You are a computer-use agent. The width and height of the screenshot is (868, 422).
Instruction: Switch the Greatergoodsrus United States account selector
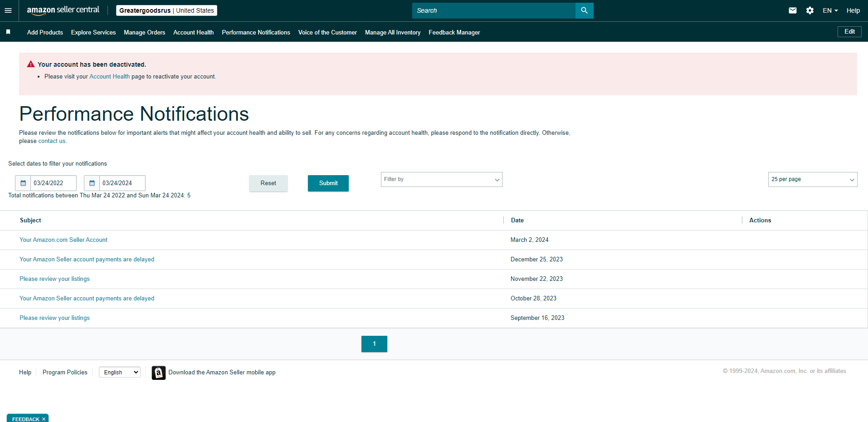[166, 10]
